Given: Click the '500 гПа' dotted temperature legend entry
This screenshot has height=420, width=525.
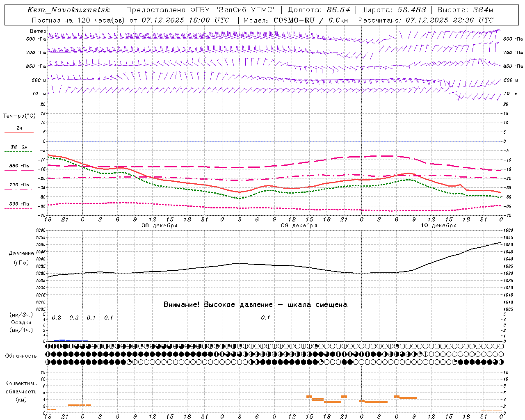Looking at the screenshot, I should pyautogui.click(x=19, y=204).
